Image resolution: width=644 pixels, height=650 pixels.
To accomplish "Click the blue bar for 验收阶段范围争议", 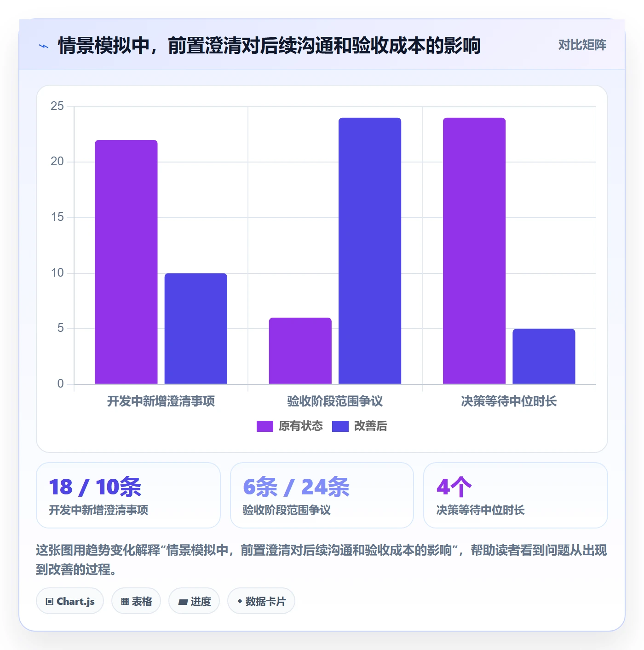I will (x=370, y=251).
